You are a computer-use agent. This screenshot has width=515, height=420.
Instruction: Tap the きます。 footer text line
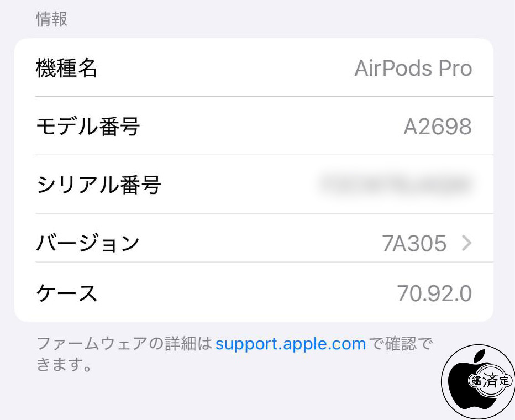[x=64, y=365]
